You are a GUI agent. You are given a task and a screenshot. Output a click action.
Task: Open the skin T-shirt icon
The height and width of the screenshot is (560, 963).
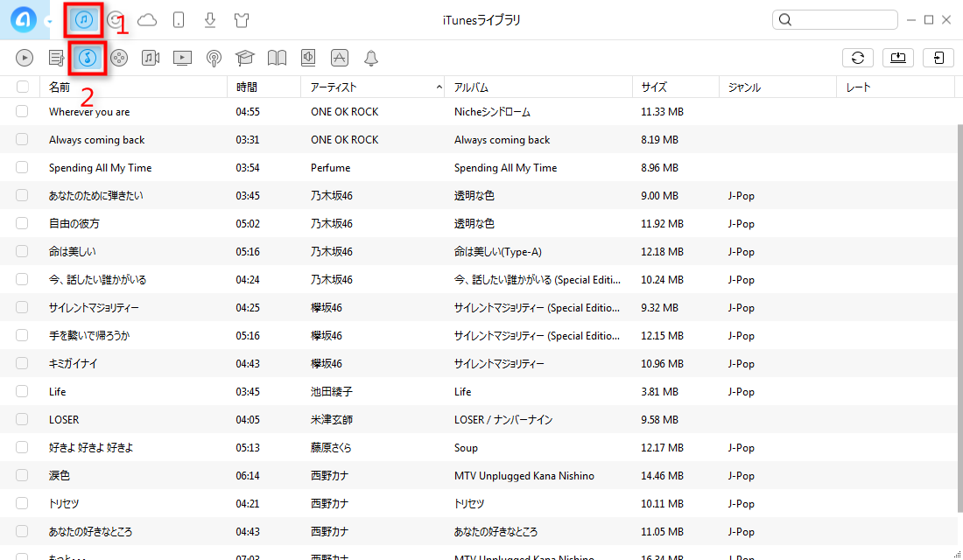pyautogui.click(x=242, y=20)
